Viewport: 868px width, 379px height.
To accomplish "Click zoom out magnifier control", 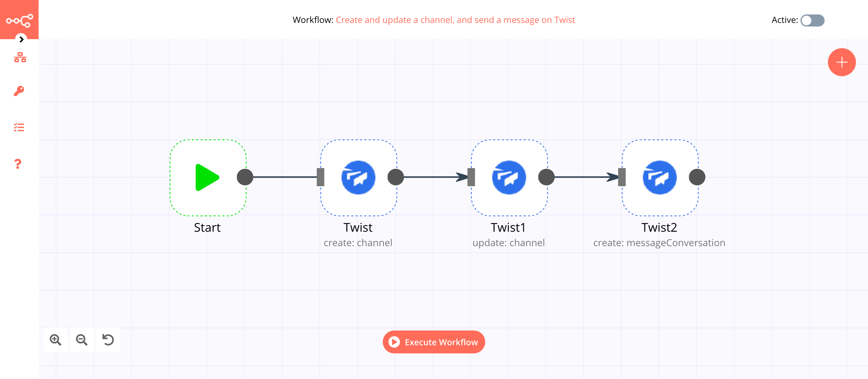I will click(x=82, y=340).
